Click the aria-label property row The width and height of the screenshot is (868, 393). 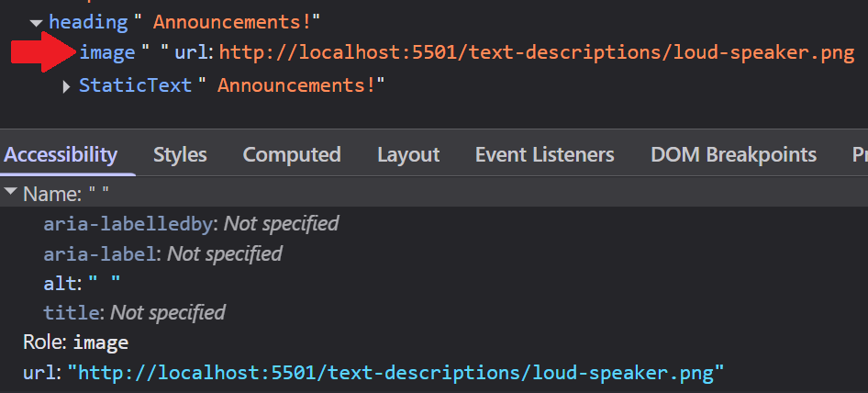[162, 253]
